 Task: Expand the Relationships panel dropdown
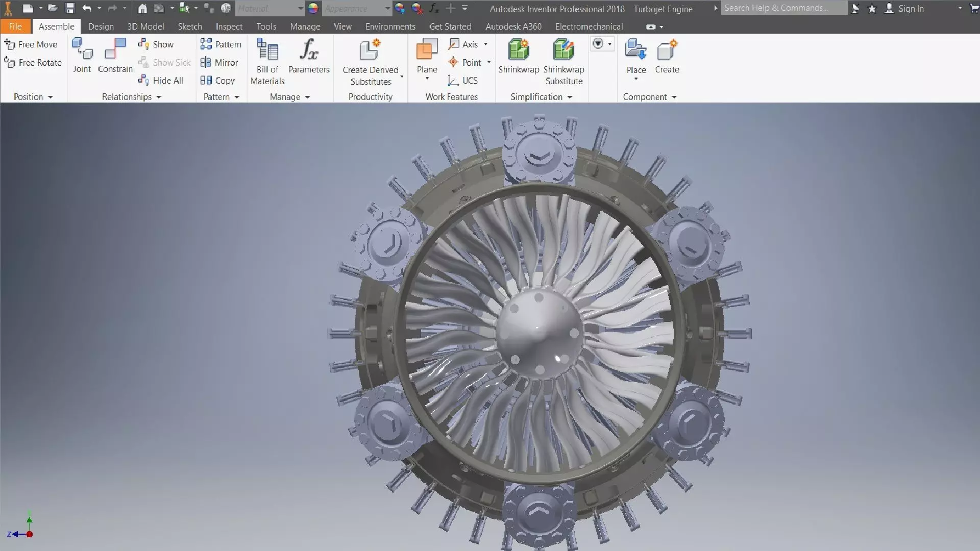[159, 97]
